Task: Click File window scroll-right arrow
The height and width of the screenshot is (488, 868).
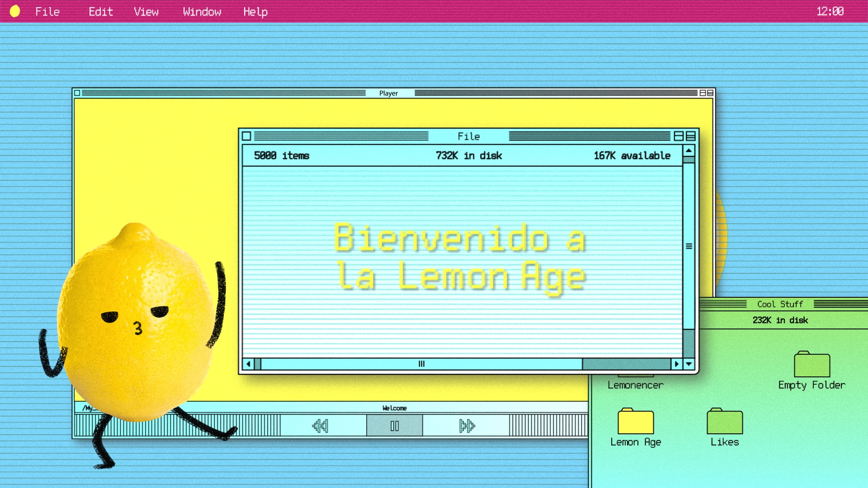Action: click(676, 364)
